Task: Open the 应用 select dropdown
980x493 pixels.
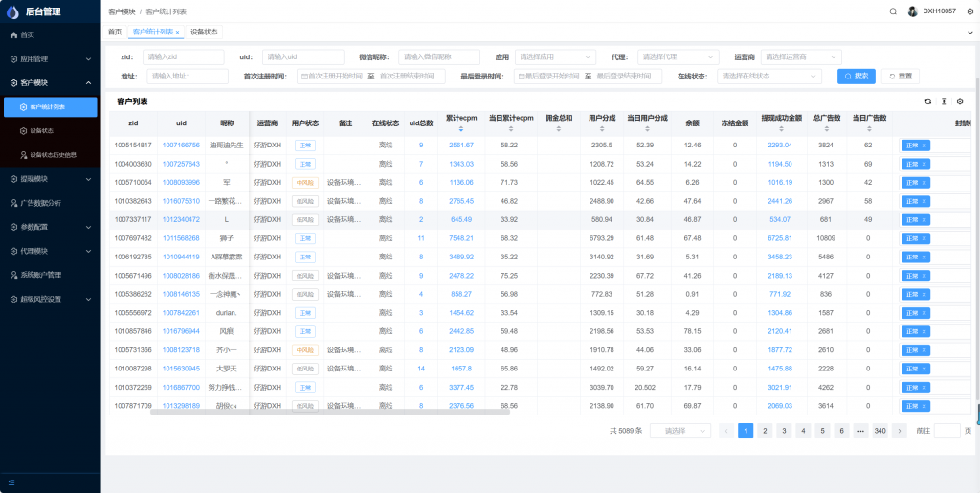Action: click(x=555, y=57)
